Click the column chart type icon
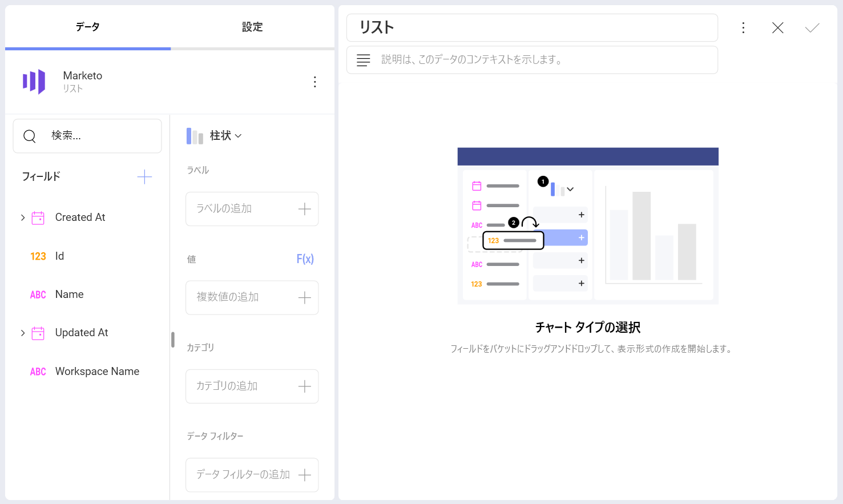The height and width of the screenshot is (504, 843). point(195,136)
